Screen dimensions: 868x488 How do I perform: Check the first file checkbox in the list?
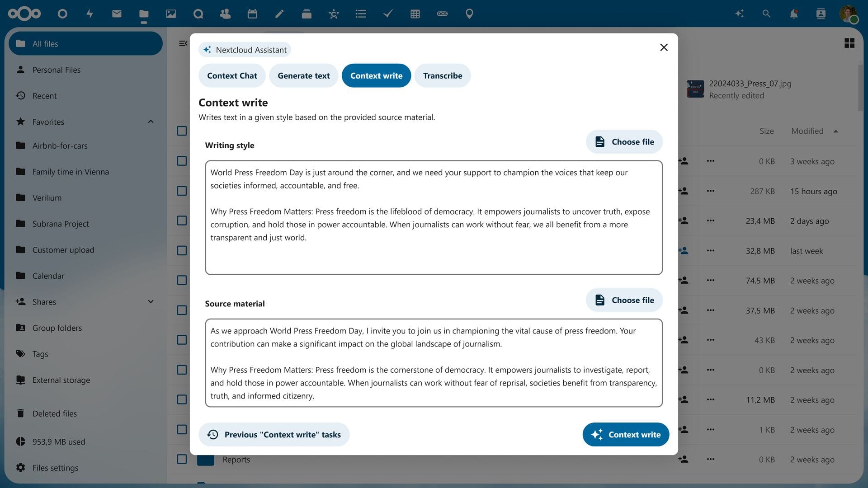pyautogui.click(x=182, y=161)
